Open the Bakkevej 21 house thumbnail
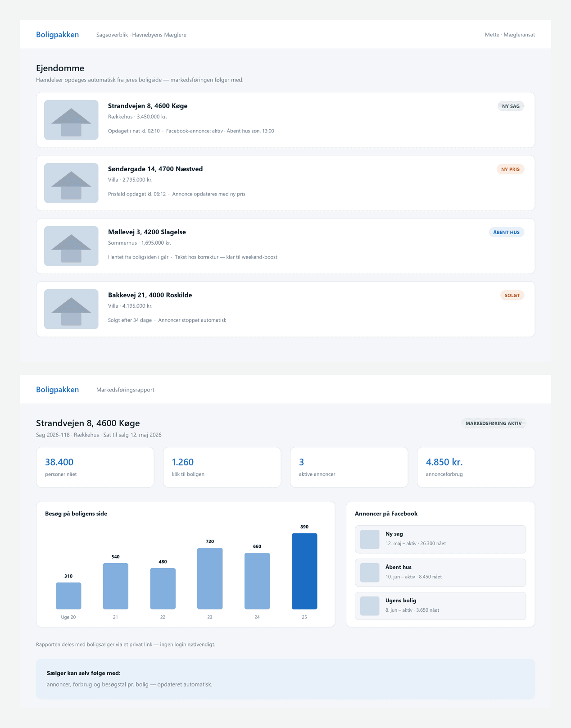The width and height of the screenshot is (571, 728). [71, 309]
